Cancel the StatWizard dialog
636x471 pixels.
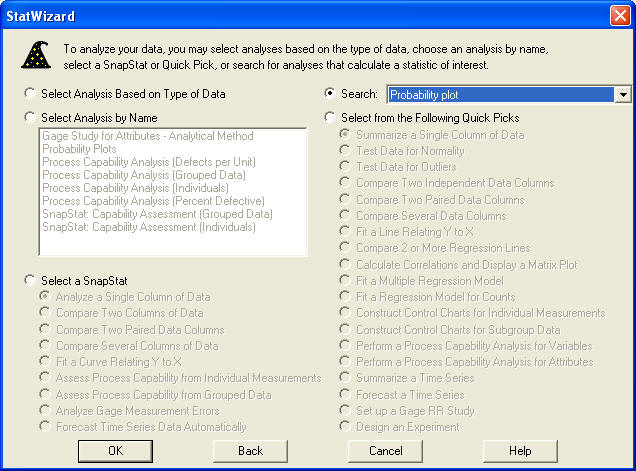click(385, 451)
